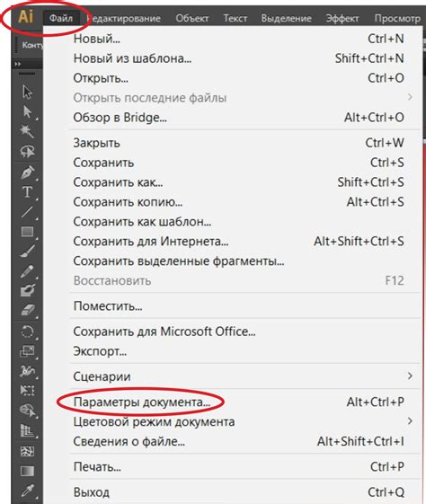Screen dimensions: 426x504
Task: Select the Lasso tool
Action: [27, 151]
